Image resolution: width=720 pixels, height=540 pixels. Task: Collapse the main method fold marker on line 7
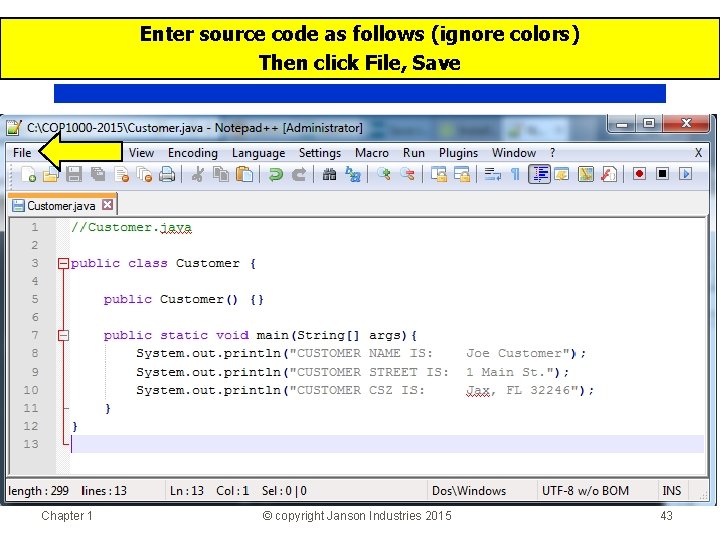[x=63, y=335]
